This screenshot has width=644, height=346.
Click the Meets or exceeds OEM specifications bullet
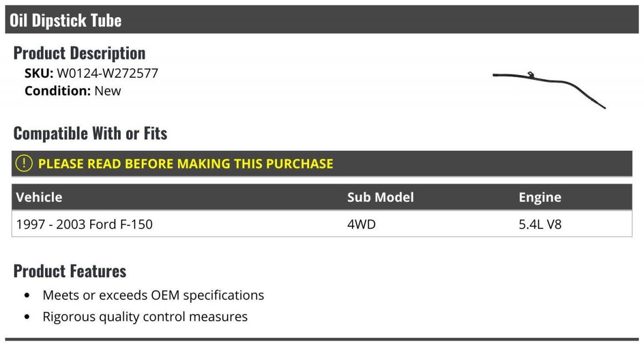[x=153, y=295]
